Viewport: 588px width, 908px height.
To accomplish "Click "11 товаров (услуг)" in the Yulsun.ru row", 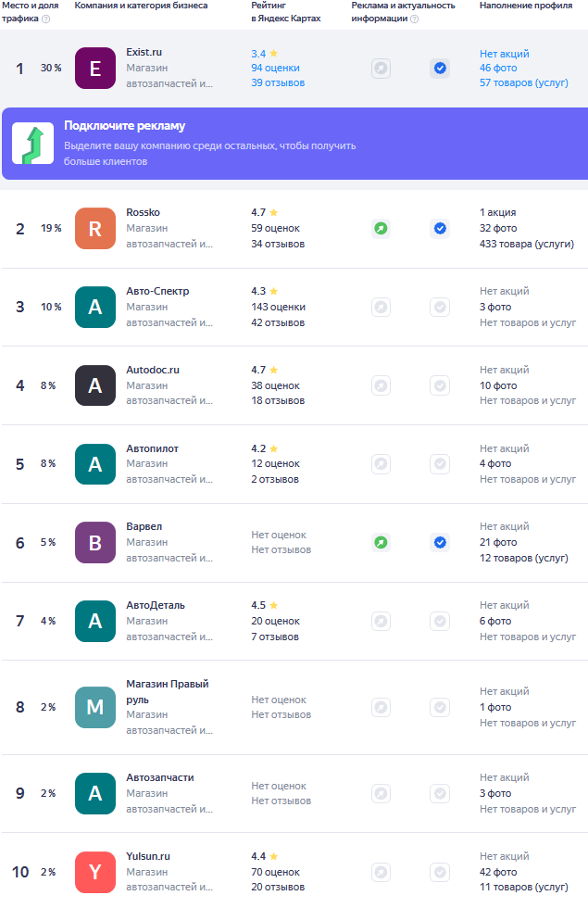I will point(524,888).
